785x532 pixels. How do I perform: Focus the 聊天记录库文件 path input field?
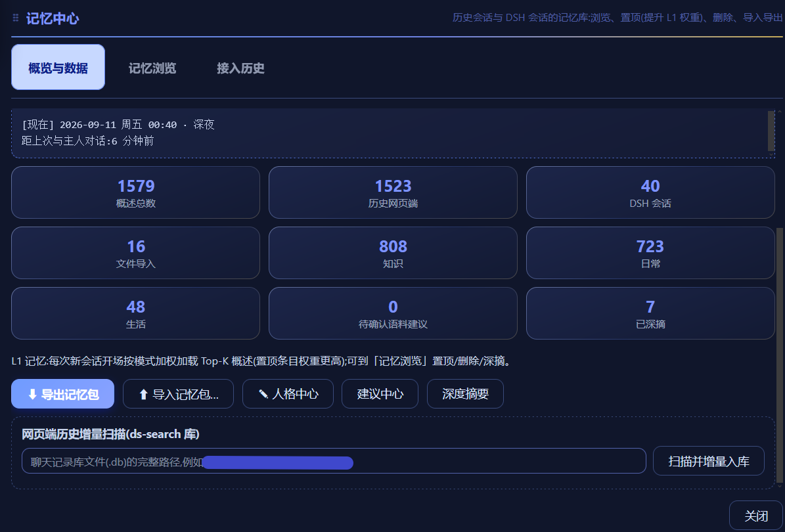[x=334, y=461]
